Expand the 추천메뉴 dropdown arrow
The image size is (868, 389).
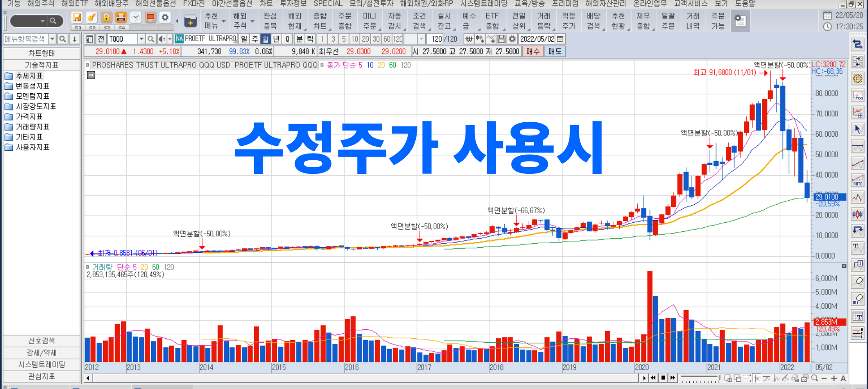pyautogui.click(x=223, y=21)
